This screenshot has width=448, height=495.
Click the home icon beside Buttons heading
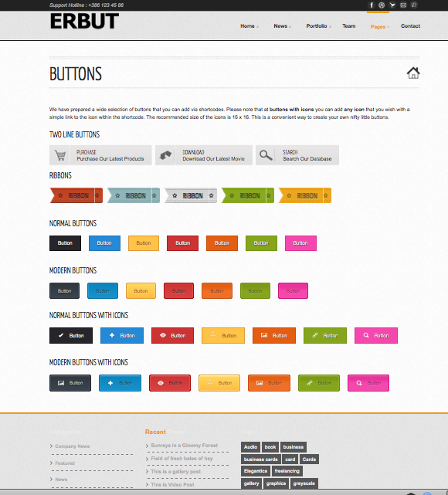[413, 73]
